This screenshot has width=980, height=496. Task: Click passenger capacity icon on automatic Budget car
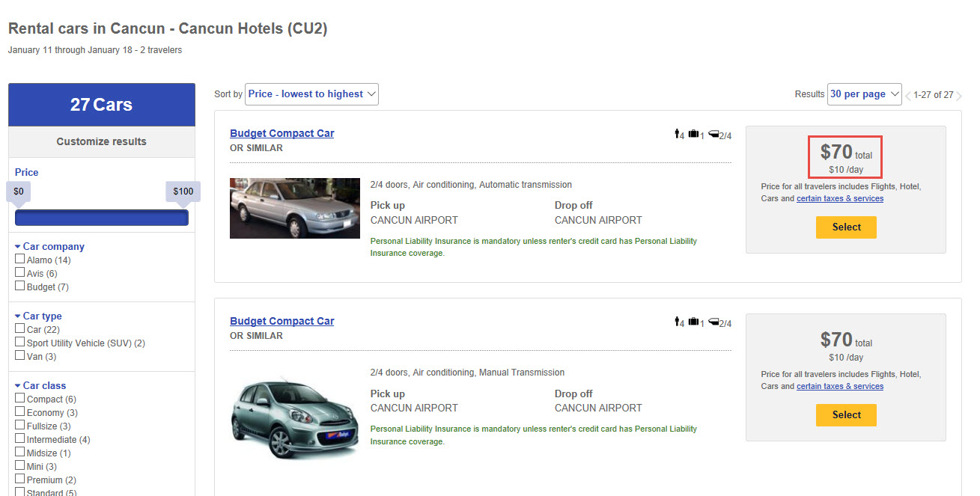[x=678, y=134]
